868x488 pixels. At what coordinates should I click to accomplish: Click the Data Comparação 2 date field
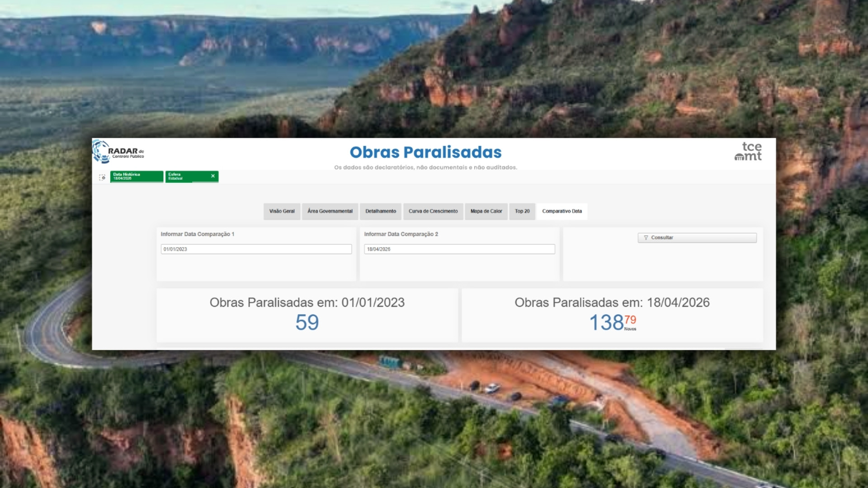click(x=459, y=249)
